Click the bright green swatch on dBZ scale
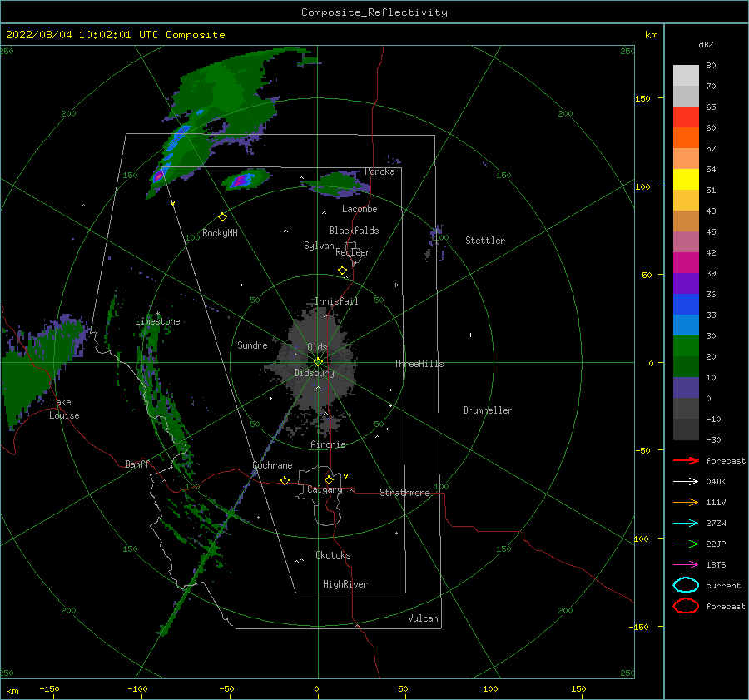 pos(686,346)
